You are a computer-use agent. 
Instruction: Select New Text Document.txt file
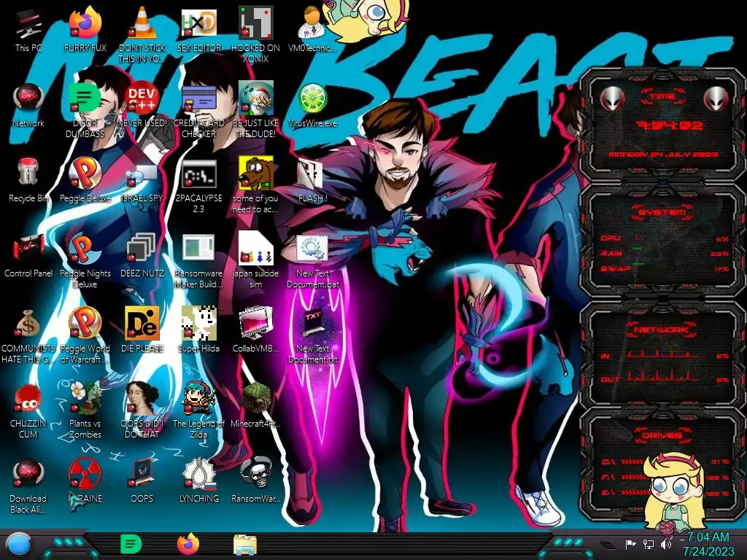(312, 335)
